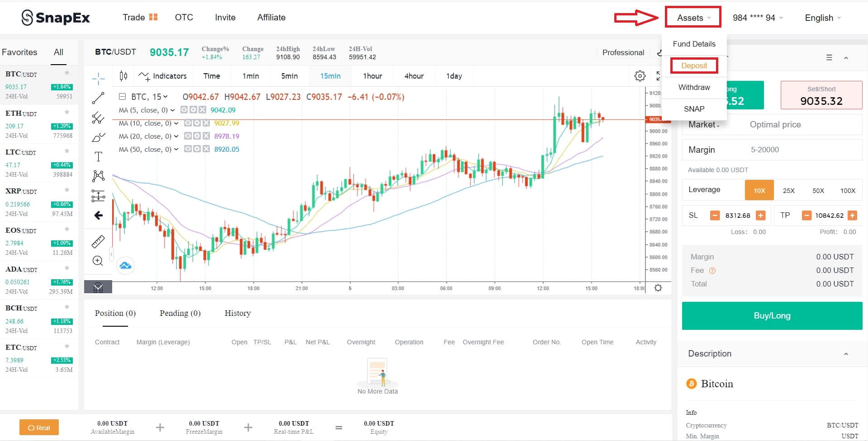The width and height of the screenshot is (868, 441).
Task: Open the Assets dropdown menu
Action: click(x=693, y=18)
